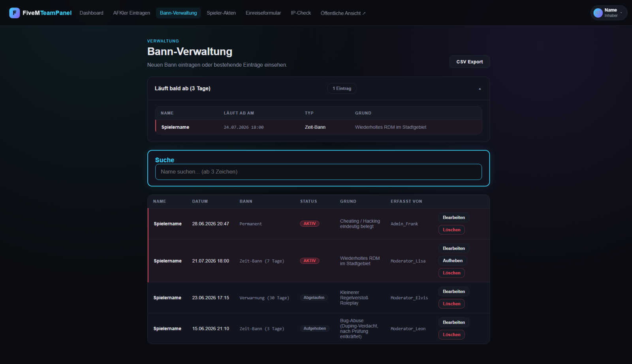
Task: Click Cheating / Hacking eindeutig belegt reason
Action: click(x=360, y=224)
